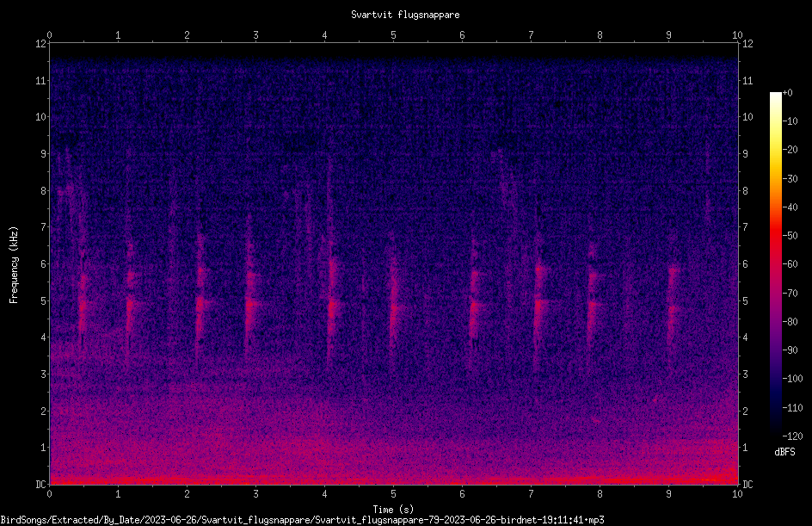Image resolution: width=812 pixels, height=526 pixels.
Task: Click the color scale gradient bar
Action: 776,264
